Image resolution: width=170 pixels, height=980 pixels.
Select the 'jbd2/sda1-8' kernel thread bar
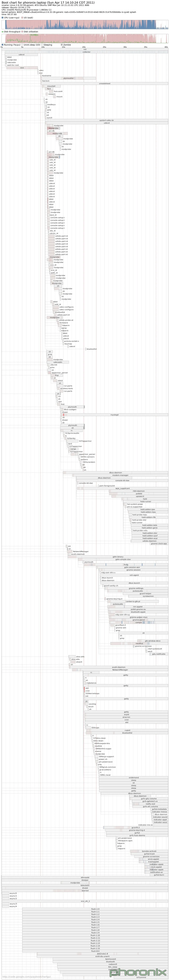[103, 953]
